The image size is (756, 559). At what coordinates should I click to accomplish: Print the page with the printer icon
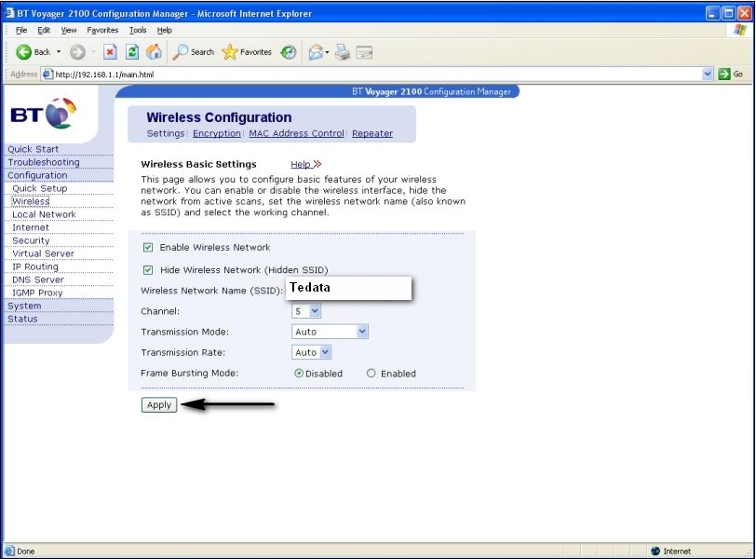tap(343, 52)
